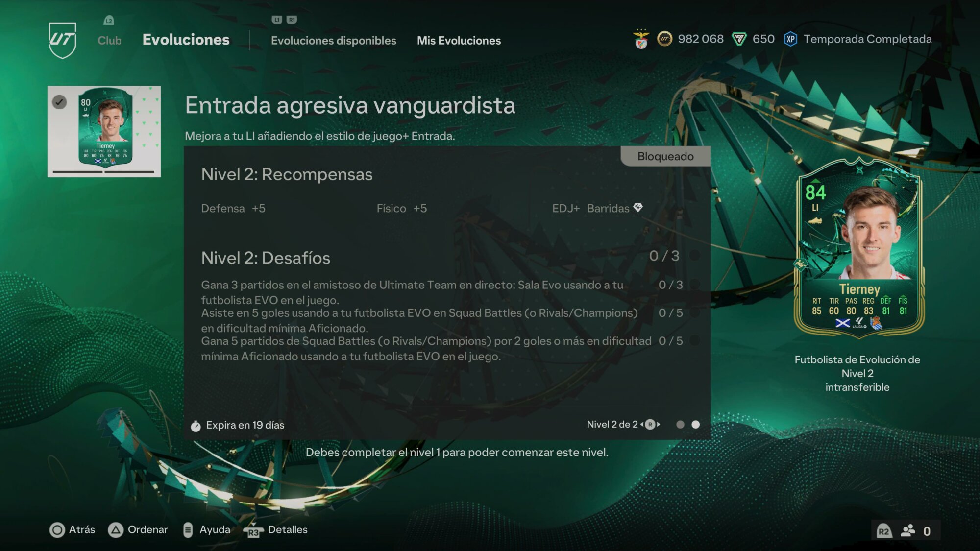Click Expira en 19 días text
The width and height of the screenshot is (980, 551).
(245, 425)
